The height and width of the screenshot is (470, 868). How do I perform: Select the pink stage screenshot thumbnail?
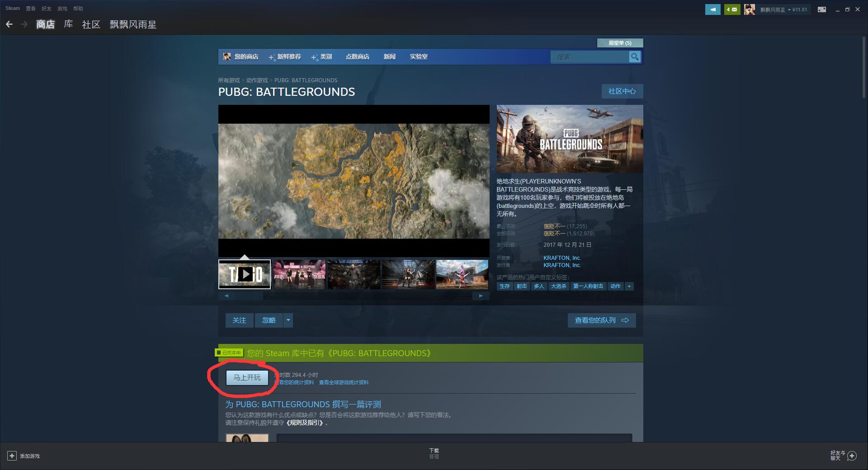click(x=299, y=274)
